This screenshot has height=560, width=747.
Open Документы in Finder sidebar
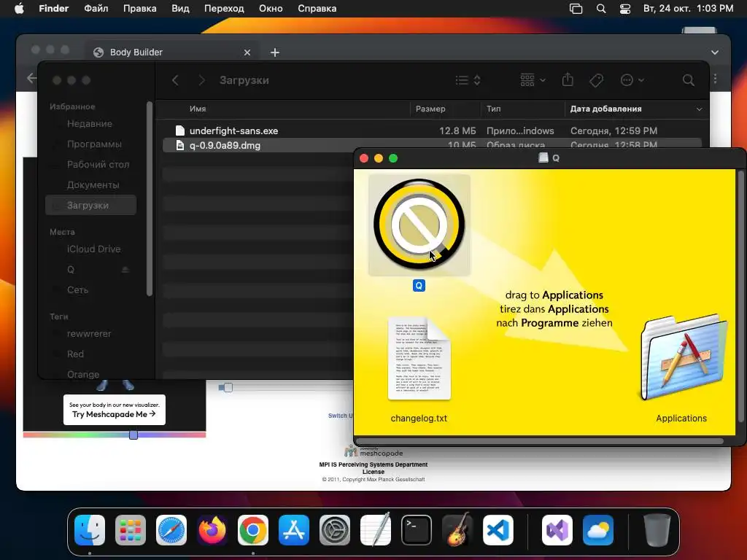click(x=93, y=185)
